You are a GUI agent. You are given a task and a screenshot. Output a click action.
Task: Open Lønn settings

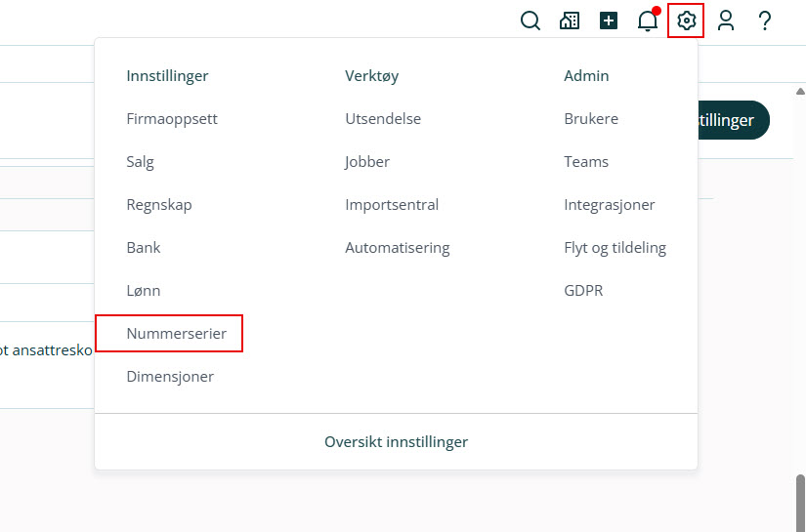click(x=144, y=291)
